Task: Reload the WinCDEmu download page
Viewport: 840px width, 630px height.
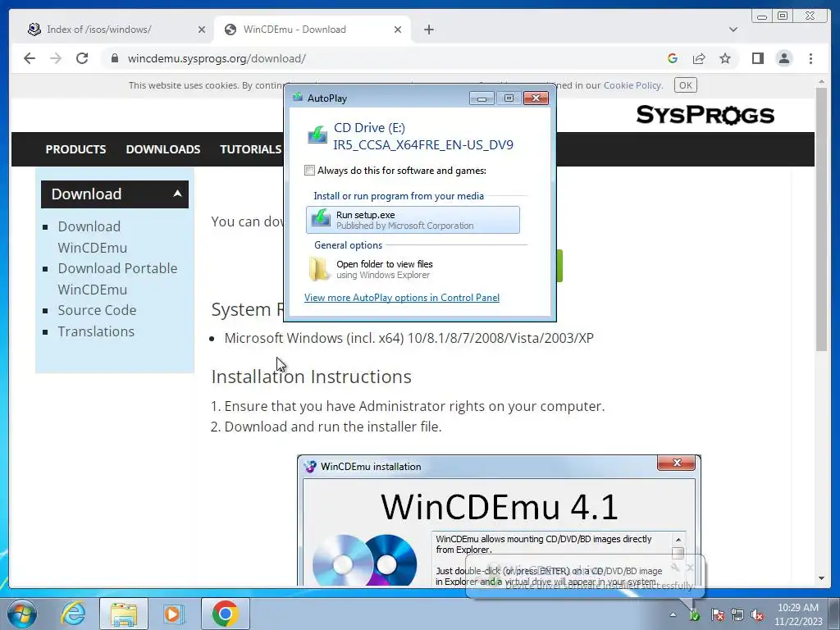Action: pyautogui.click(x=82, y=58)
